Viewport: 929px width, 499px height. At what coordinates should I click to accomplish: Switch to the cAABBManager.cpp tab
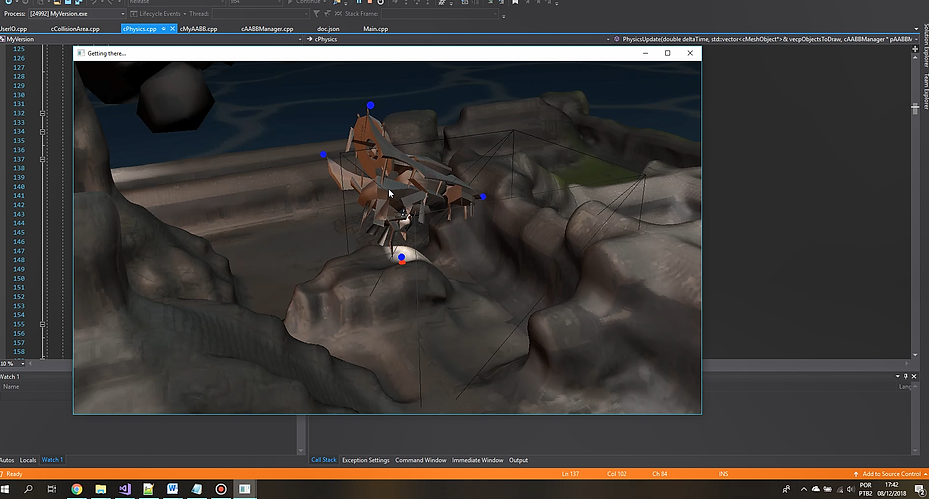[267, 28]
